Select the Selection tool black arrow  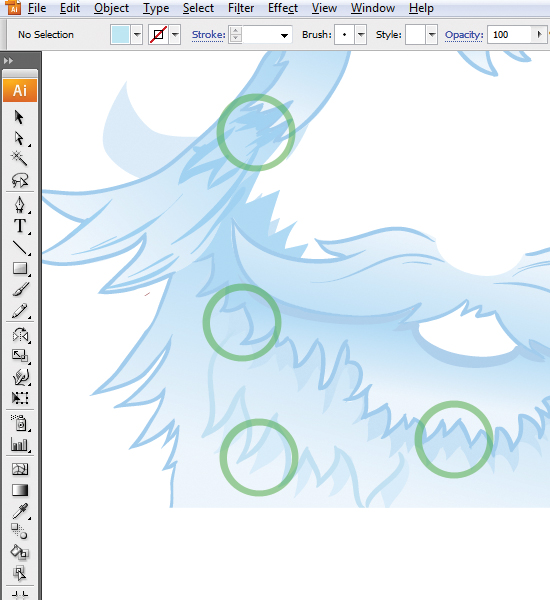(x=19, y=117)
